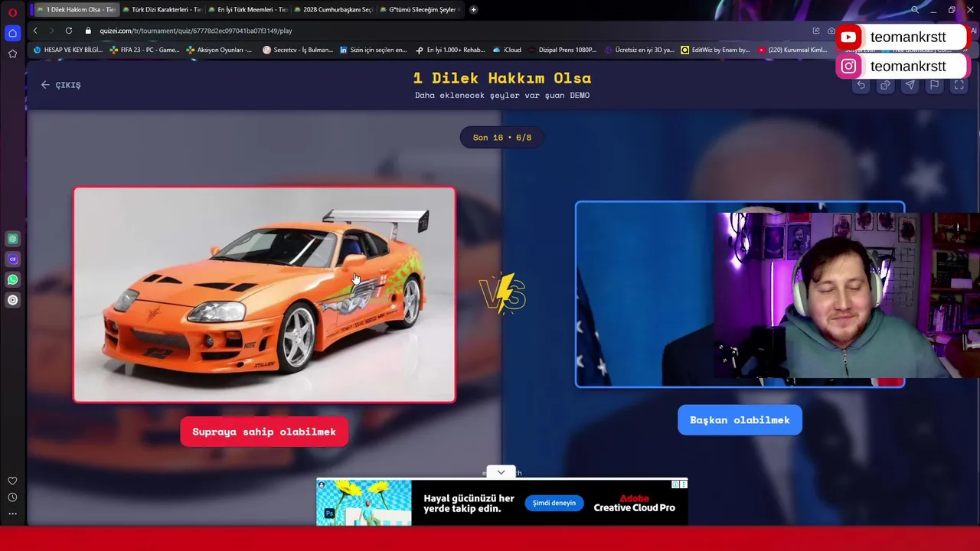Open the sidebar bookmarks star icon
Screen dimensions: 980x551
(x=12, y=54)
